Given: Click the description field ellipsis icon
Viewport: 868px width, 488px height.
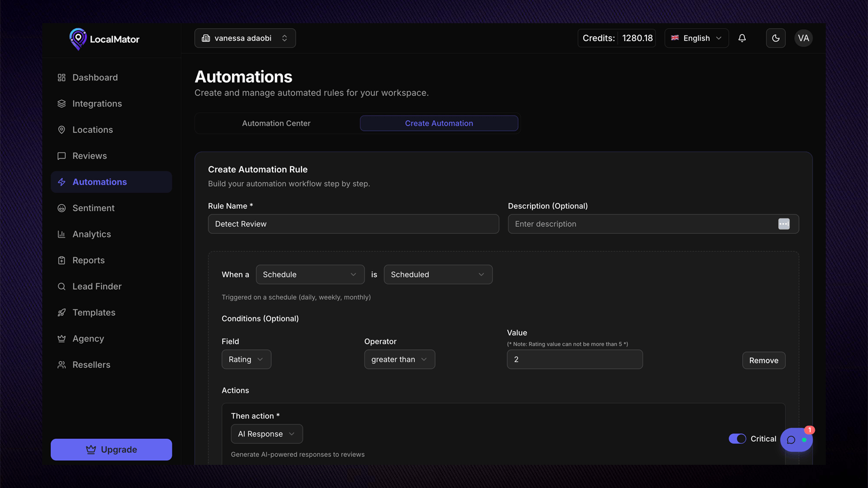Looking at the screenshot, I should tap(784, 224).
